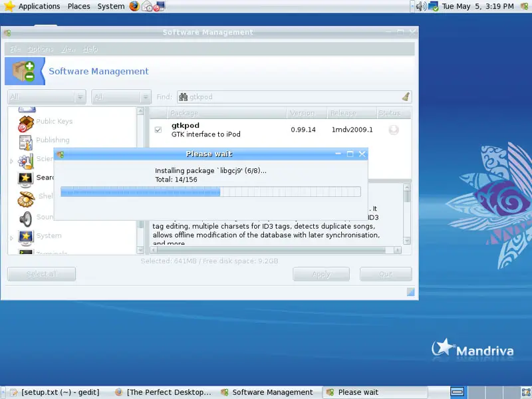The image size is (532, 399).
Task: Select the Search results category icon
Action: 25,180
